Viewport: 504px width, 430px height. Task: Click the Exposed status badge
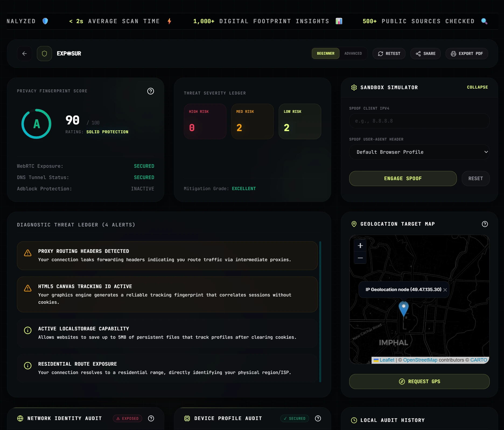tap(127, 418)
